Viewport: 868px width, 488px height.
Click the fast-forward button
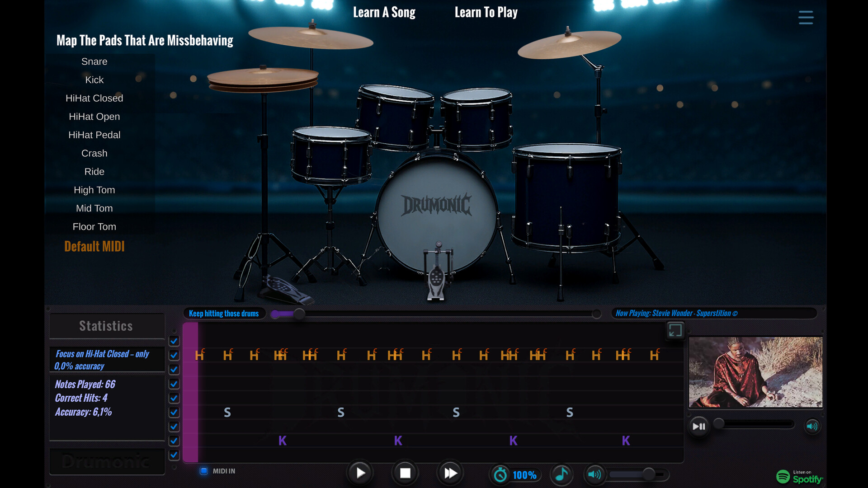450,473
